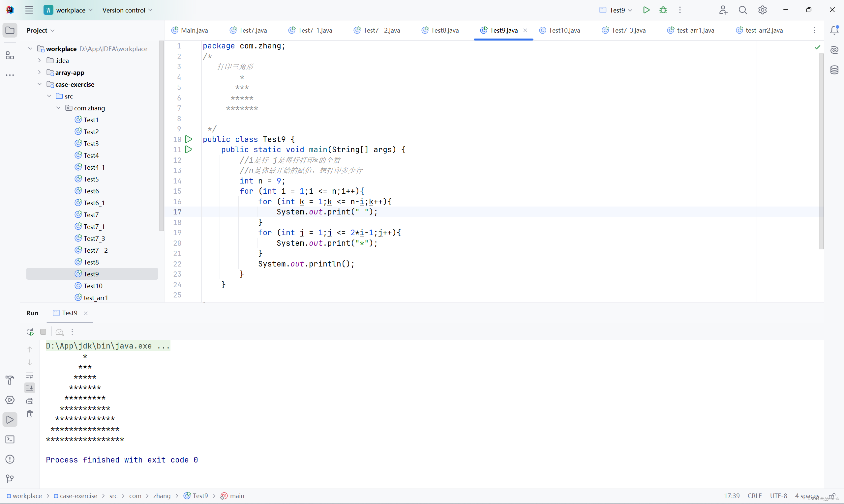
Task: Open Run panel more options ellipsis
Action: 72,332
